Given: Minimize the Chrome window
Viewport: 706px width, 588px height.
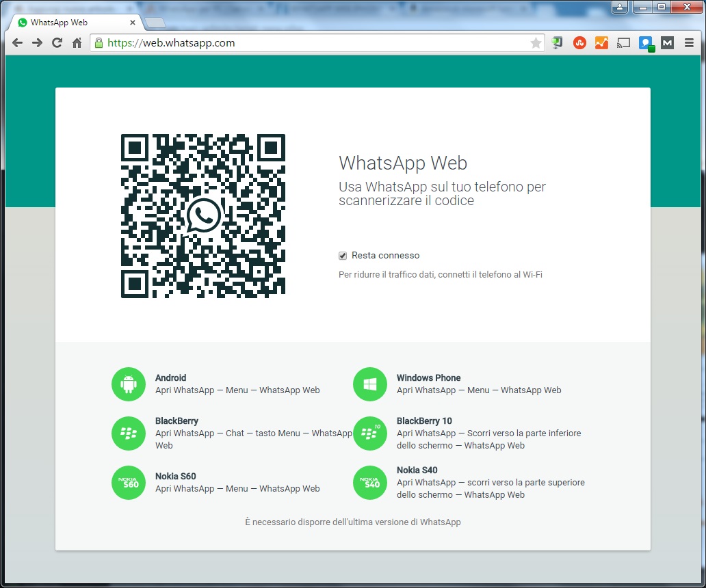Looking at the screenshot, I should (642, 8).
